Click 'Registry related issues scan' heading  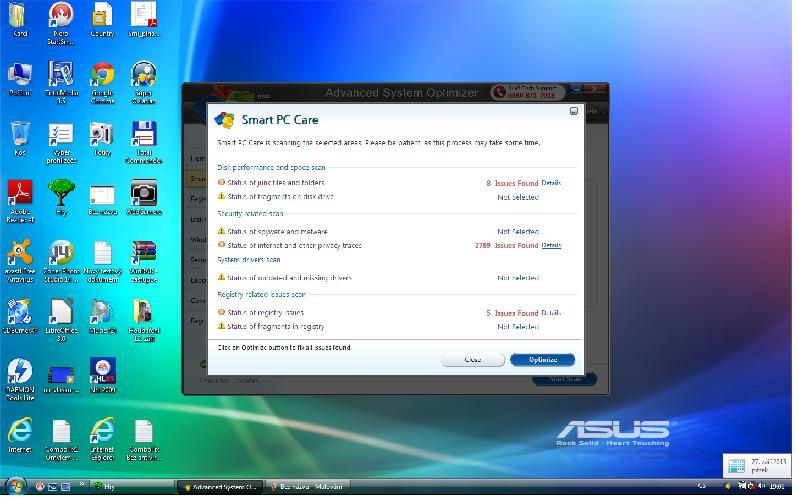[x=262, y=295]
